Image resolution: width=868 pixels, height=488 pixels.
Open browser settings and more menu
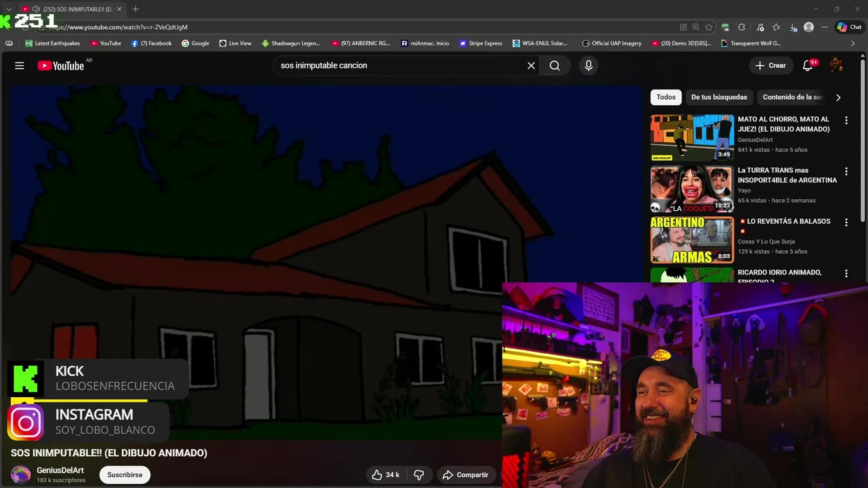(x=825, y=27)
